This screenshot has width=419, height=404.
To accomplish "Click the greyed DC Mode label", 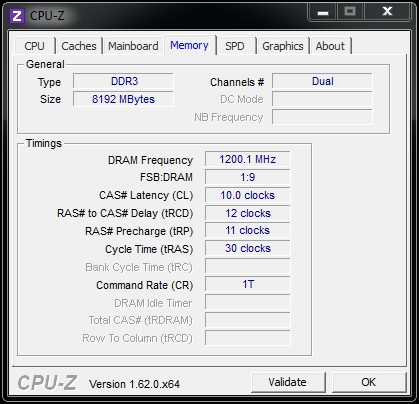I will coord(242,99).
